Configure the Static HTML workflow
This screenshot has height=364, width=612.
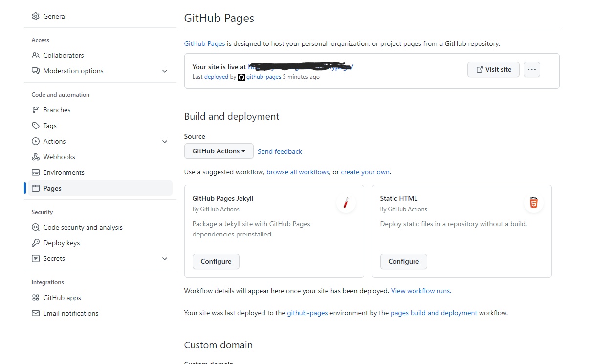[404, 261]
